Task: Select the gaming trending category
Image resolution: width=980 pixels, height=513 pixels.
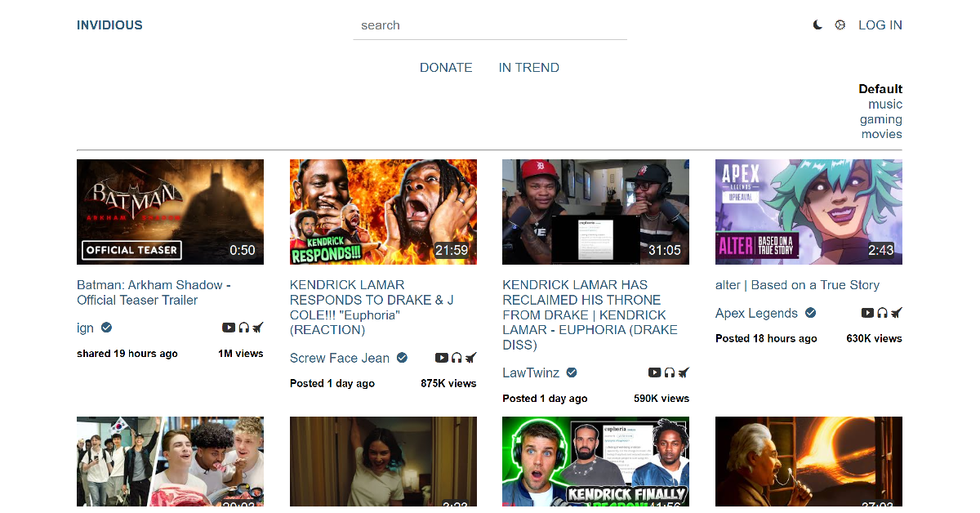Action: point(880,119)
